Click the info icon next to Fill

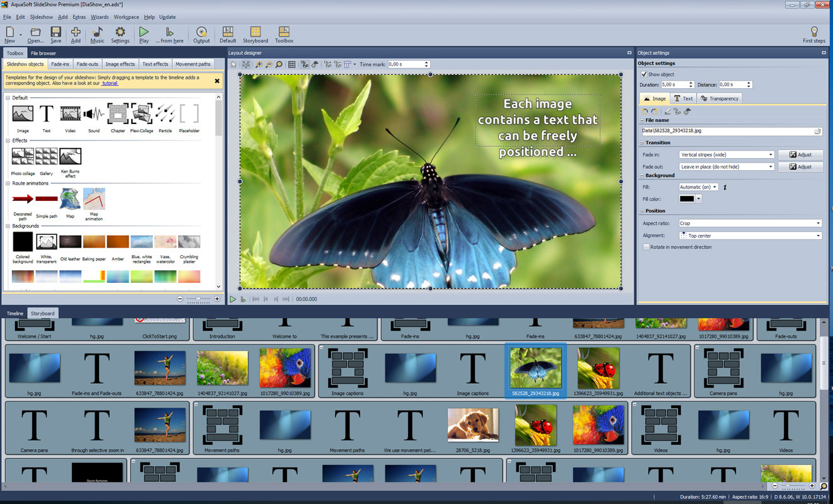[725, 187]
